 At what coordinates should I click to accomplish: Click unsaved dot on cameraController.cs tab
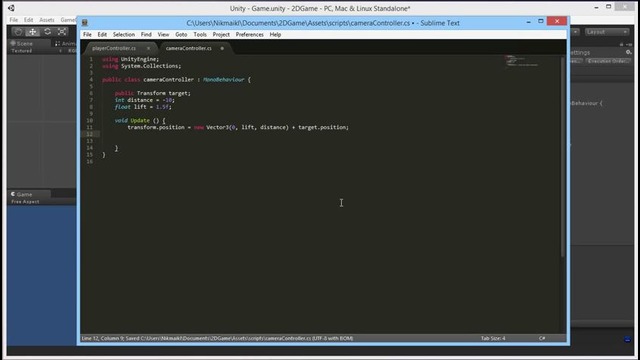(222, 48)
